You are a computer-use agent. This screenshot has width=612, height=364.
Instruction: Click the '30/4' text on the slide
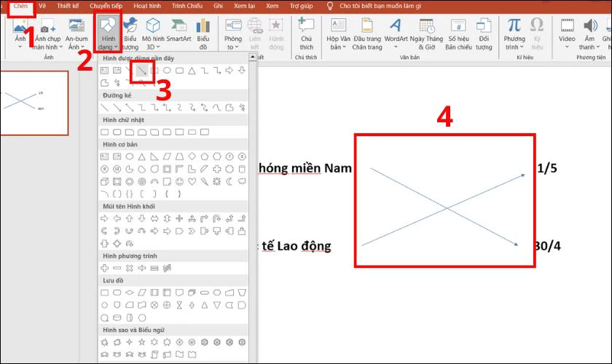(547, 246)
